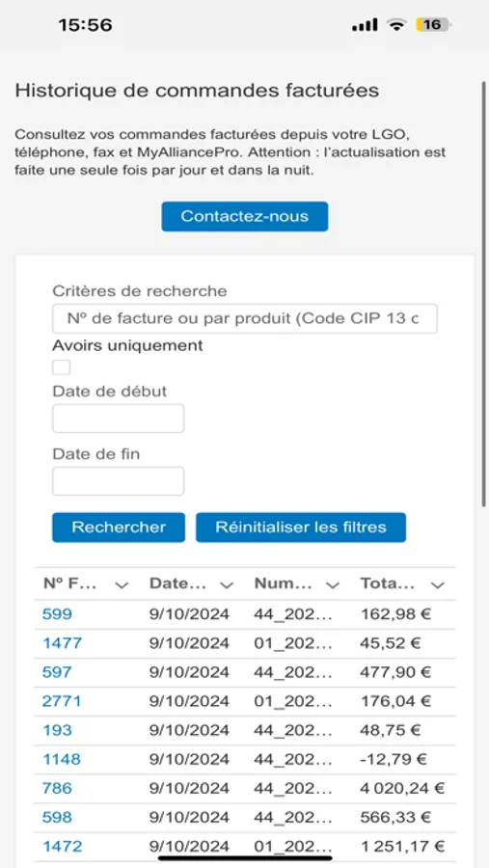
Task: Open invoice 1148
Action: (x=62, y=760)
